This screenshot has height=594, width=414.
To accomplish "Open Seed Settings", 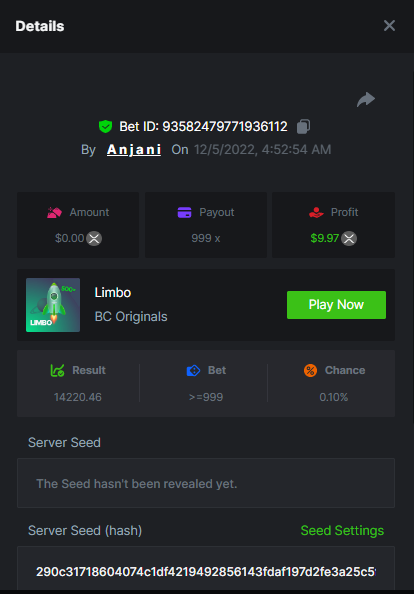I will 342,530.
